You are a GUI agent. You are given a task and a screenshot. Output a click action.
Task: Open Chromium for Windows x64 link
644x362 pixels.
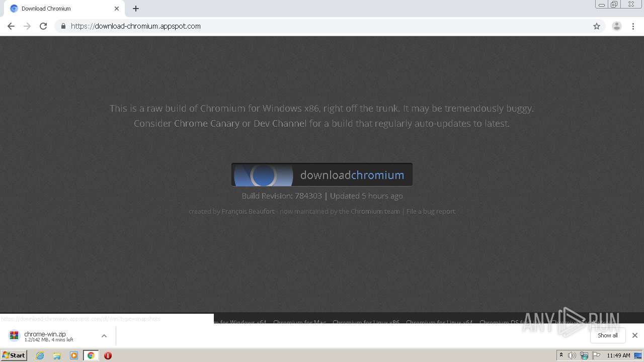pyautogui.click(x=240, y=322)
